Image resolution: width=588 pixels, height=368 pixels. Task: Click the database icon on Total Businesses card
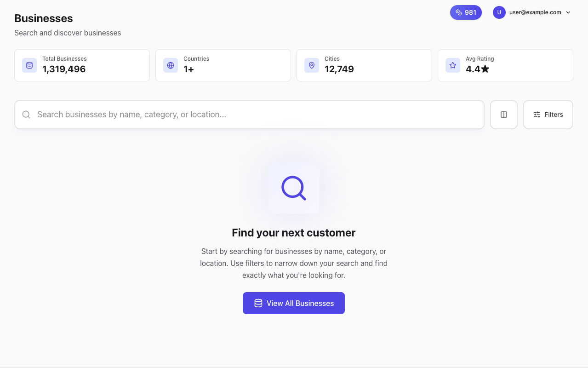29,65
